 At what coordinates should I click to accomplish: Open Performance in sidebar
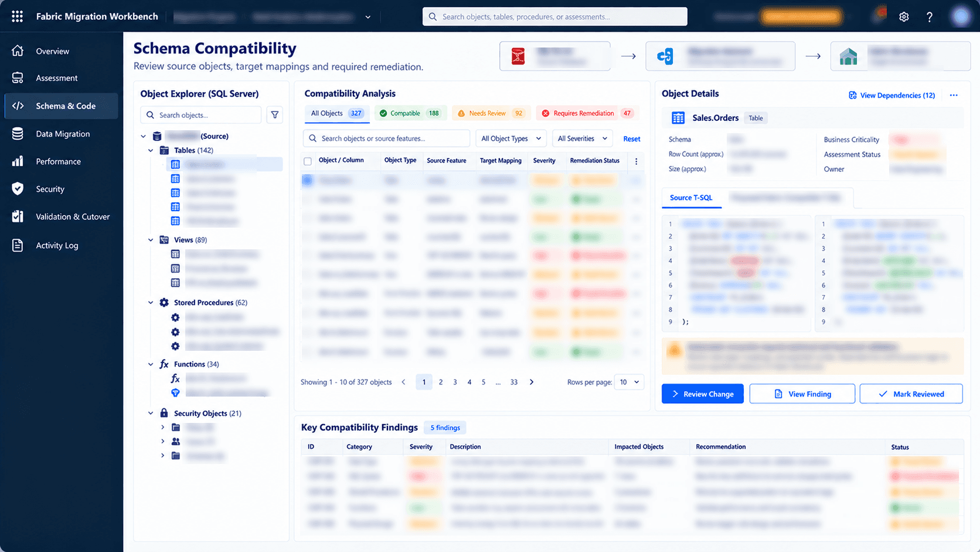[61, 161]
